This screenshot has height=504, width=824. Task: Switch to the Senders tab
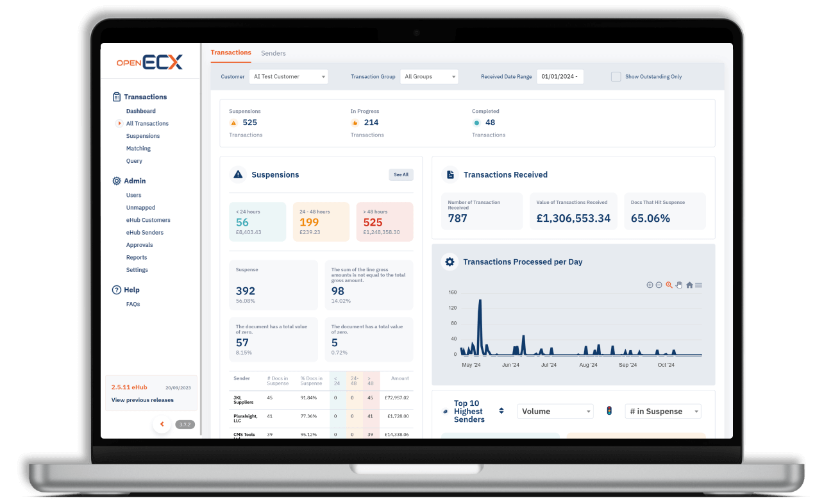tap(273, 53)
